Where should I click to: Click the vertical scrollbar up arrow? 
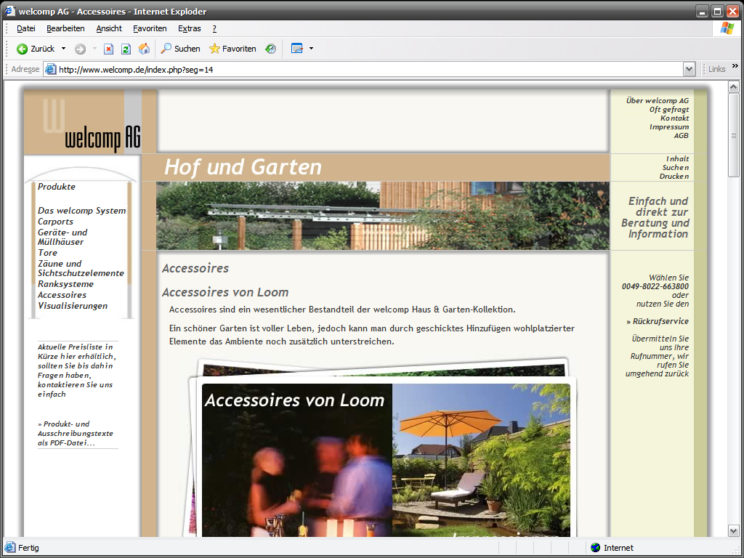[734, 87]
